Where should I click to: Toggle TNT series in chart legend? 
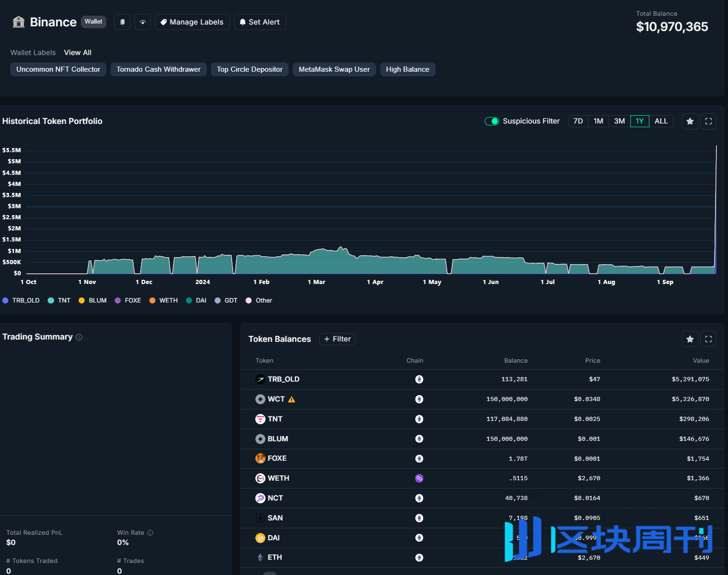[x=59, y=300]
